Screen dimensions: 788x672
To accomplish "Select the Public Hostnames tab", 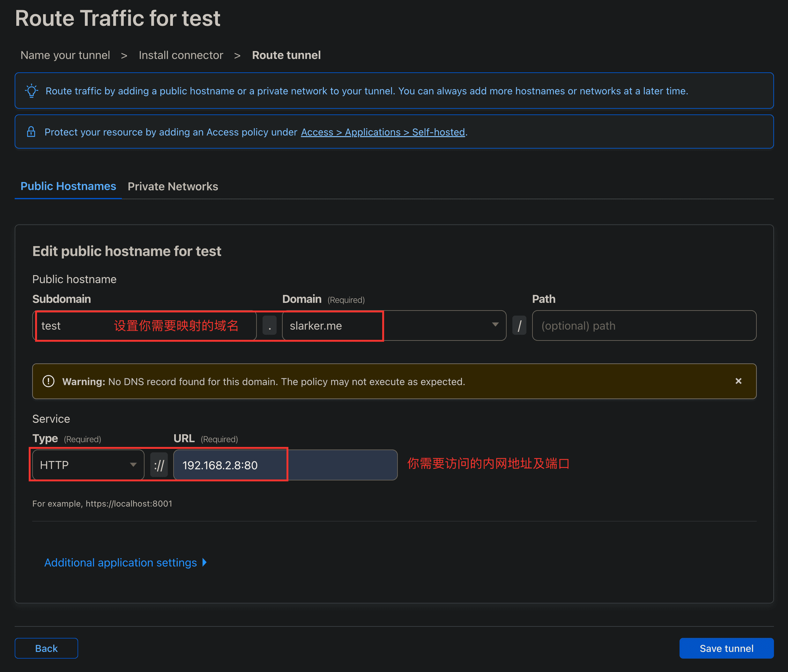I will pyautogui.click(x=68, y=186).
